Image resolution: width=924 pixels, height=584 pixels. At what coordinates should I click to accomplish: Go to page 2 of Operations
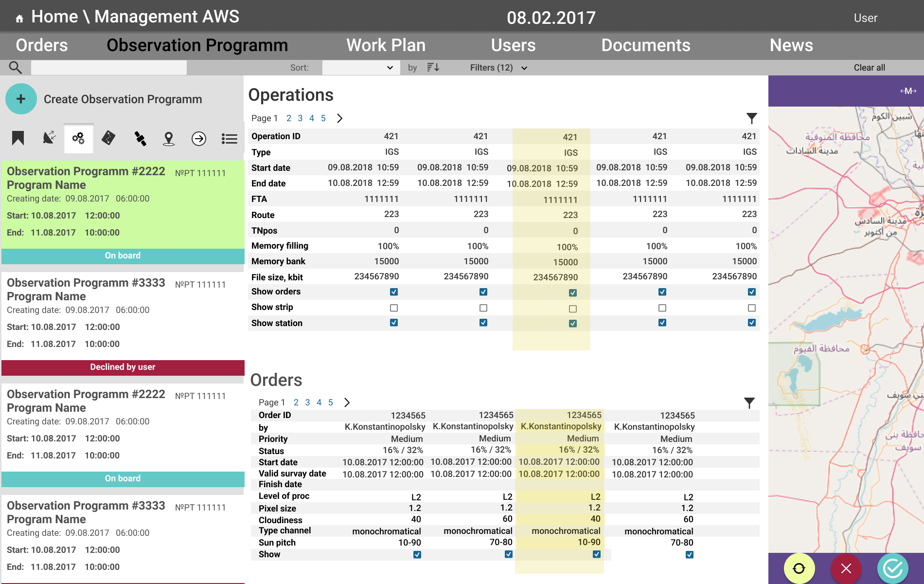289,118
